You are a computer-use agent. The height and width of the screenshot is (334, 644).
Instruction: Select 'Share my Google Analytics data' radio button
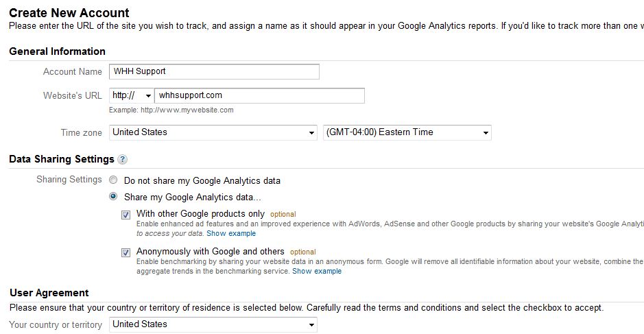pos(113,197)
